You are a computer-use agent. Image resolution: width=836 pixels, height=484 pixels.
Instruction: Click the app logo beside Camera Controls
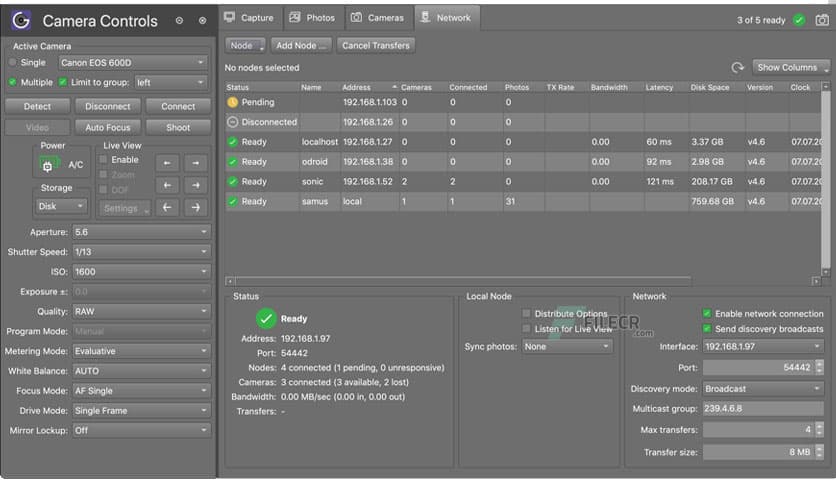[x=21, y=21]
